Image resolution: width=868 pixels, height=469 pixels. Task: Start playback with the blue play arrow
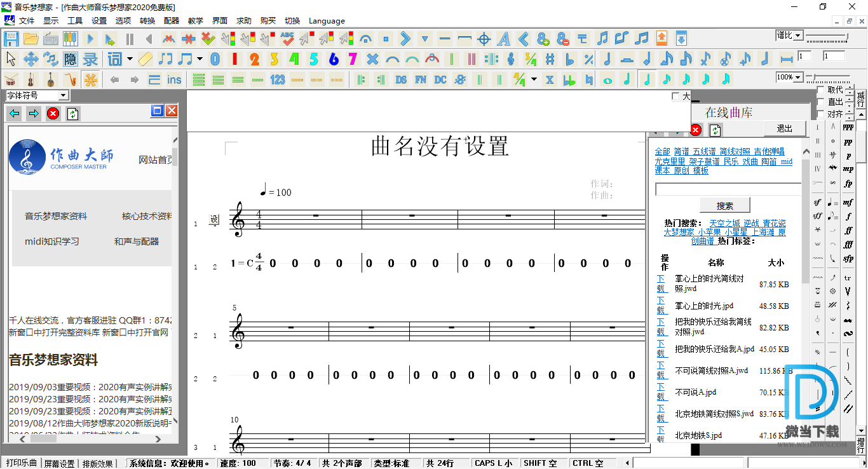[x=90, y=39]
